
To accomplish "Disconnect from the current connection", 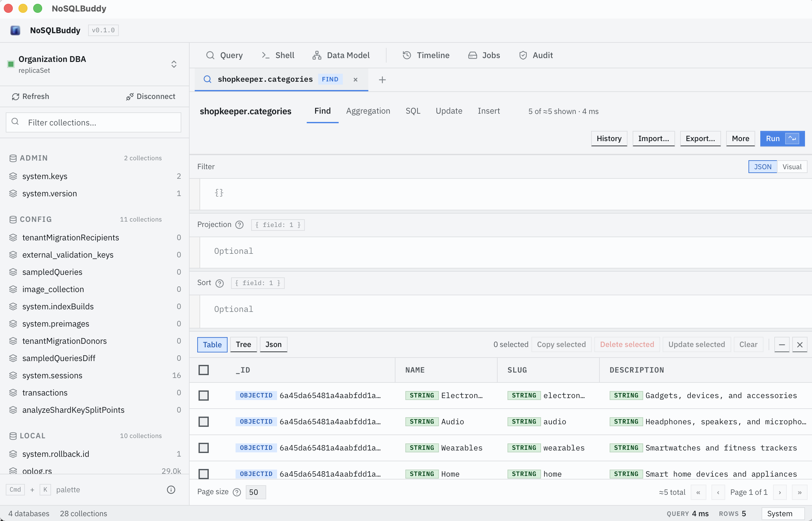I will 151,96.
